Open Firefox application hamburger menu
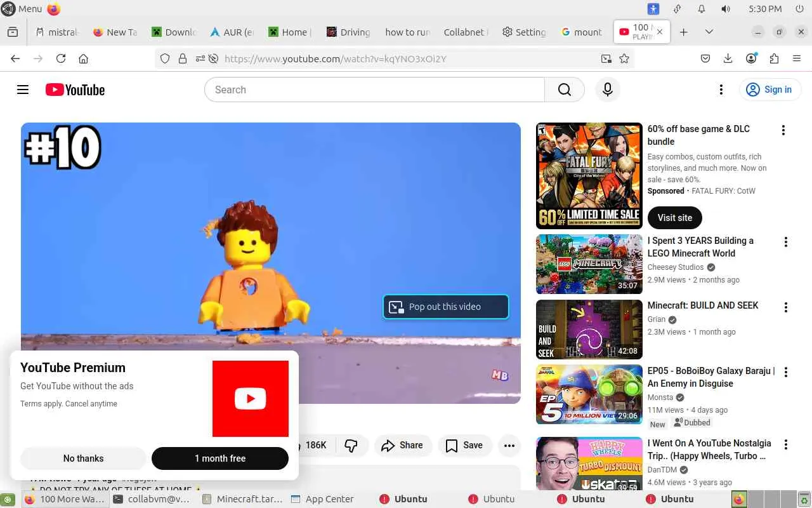 point(797,58)
